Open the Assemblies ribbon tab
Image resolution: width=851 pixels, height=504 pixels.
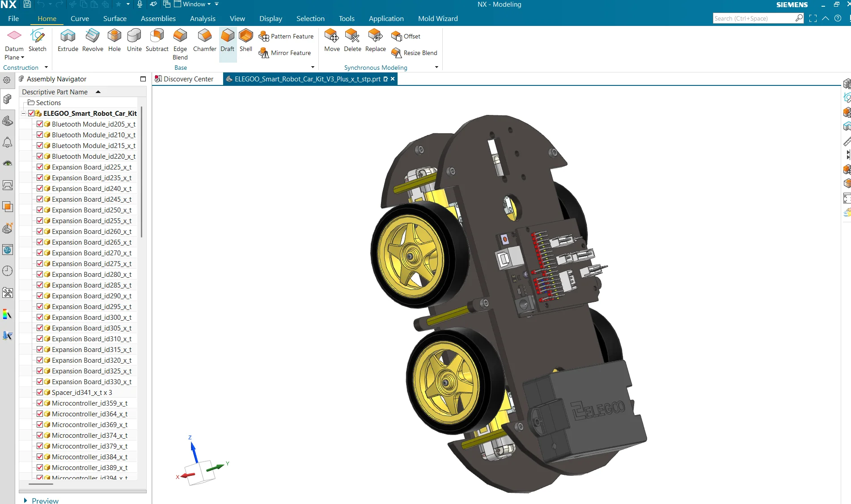click(158, 18)
